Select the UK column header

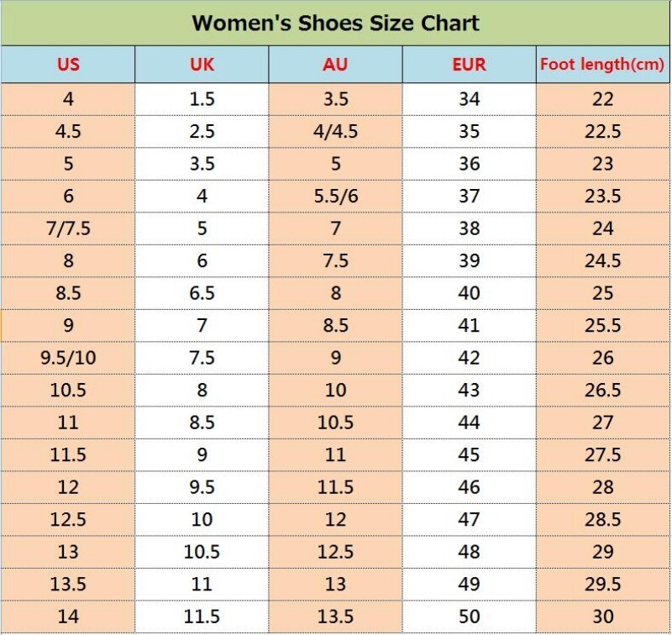(x=202, y=65)
